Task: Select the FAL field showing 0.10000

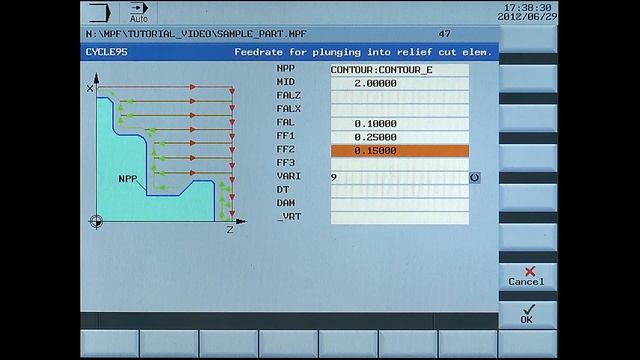Action: pyautogui.click(x=399, y=124)
